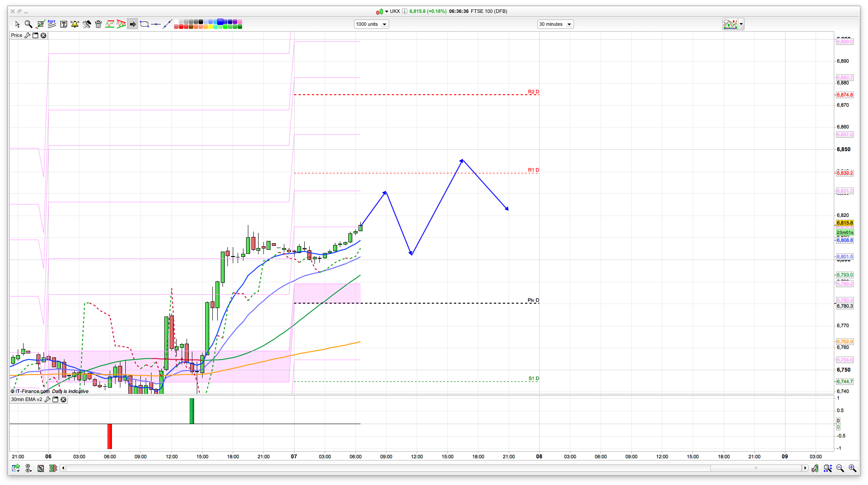Screen dimensions: 868x485
Task: Close the Price panel
Action: pyautogui.click(x=44, y=36)
